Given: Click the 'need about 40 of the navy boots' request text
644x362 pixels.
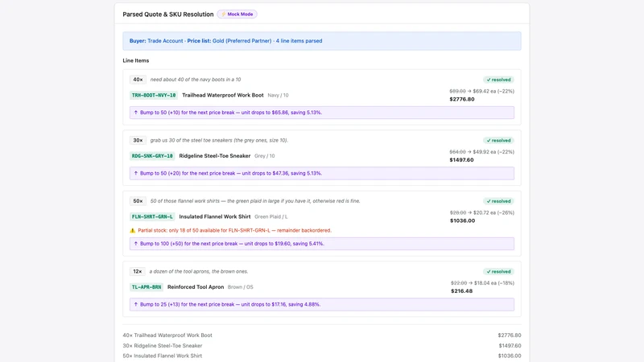Looking at the screenshot, I should (196, 80).
